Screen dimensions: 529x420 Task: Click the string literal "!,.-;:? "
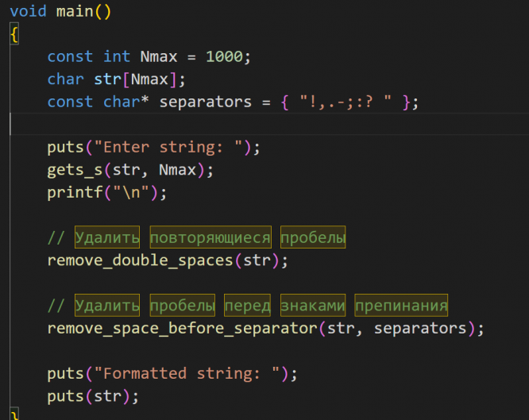click(346, 102)
